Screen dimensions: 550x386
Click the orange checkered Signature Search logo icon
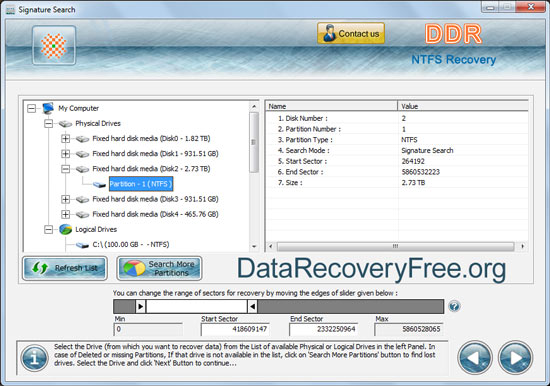point(54,46)
